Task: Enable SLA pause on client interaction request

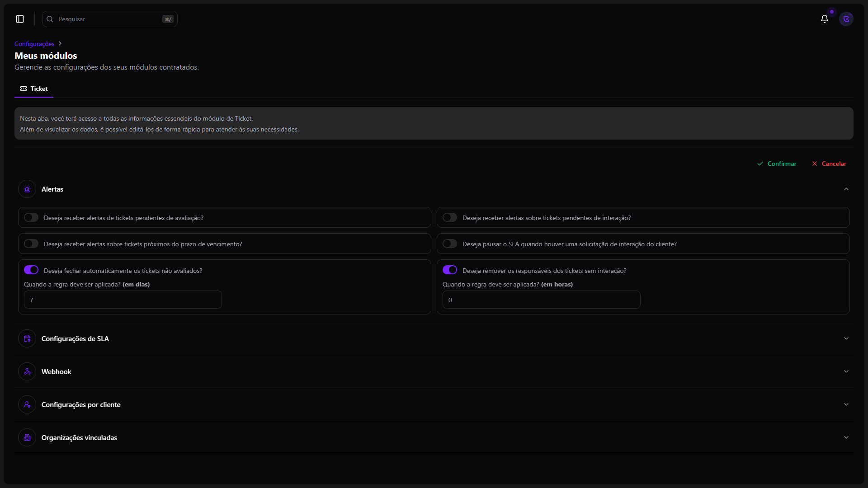Action: coord(449,244)
